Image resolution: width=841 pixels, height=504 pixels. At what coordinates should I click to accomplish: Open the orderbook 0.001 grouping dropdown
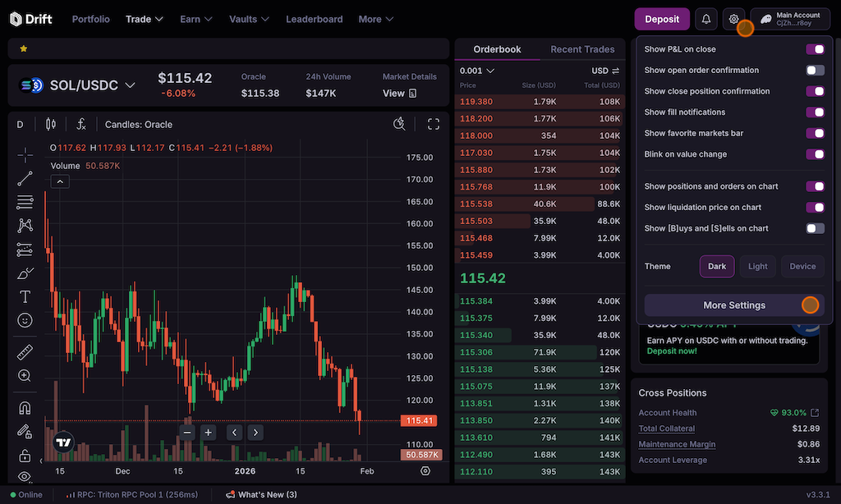tap(477, 71)
